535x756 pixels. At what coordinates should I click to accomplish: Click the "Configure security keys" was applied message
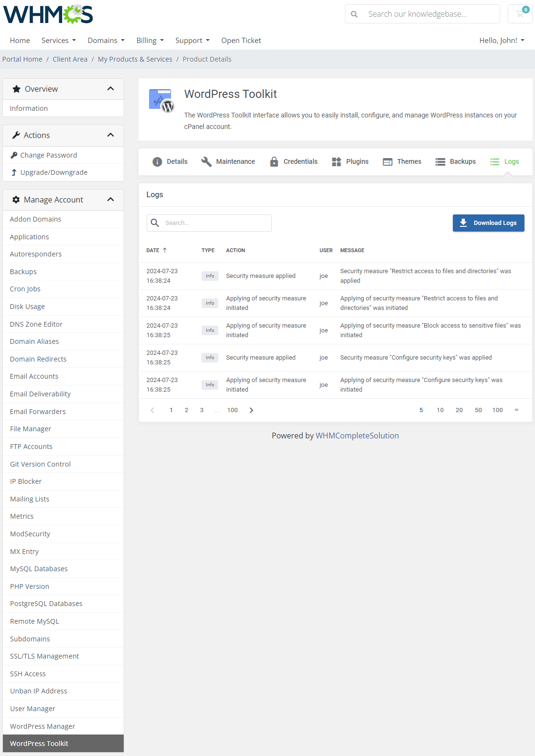coord(416,358)
